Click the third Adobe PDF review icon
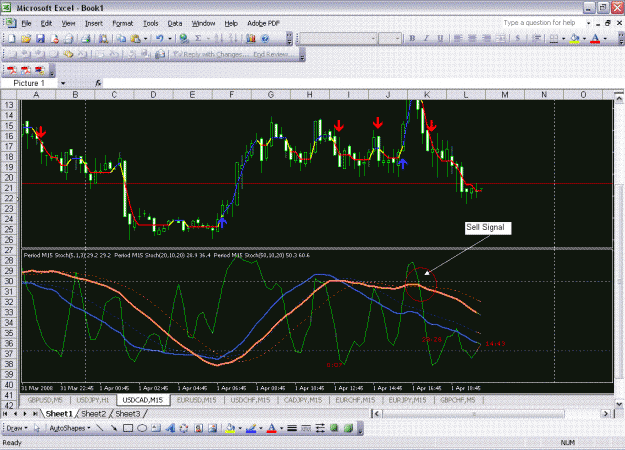Viewport: 625px width, 450px height. pyautogui.click(x=39, y=71)
